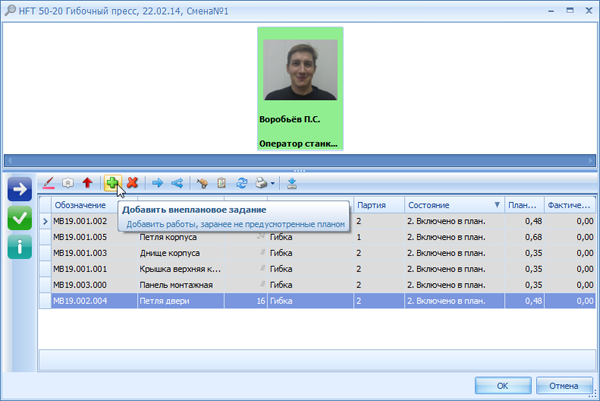Add an unplanned task with green plus

coord(112,183)
